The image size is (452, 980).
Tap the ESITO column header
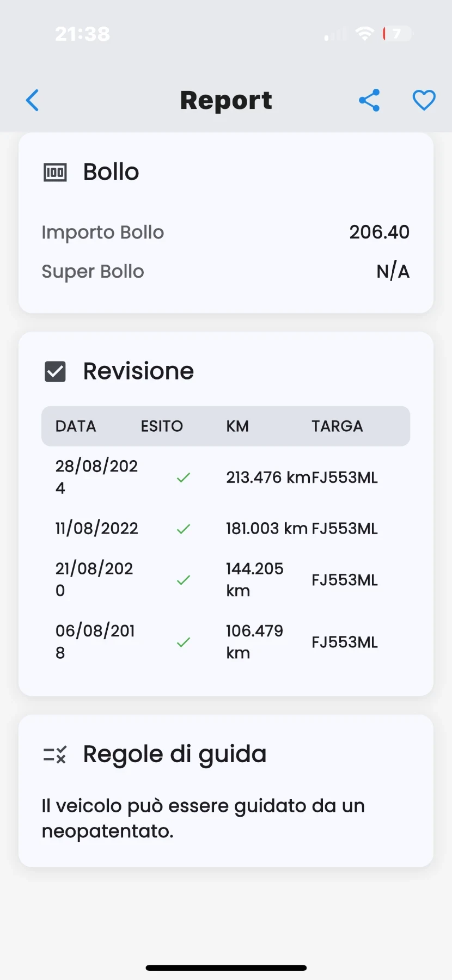click(x=162, y=426)
